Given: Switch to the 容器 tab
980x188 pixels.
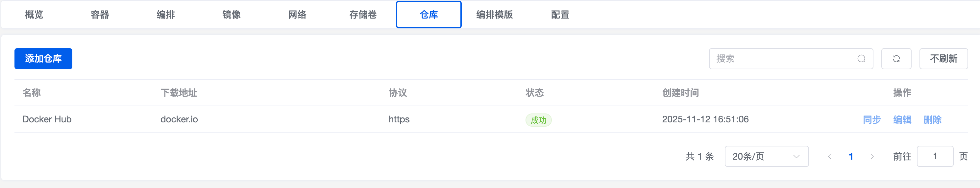Looking at the screenshot, I should tap(100, 15).
